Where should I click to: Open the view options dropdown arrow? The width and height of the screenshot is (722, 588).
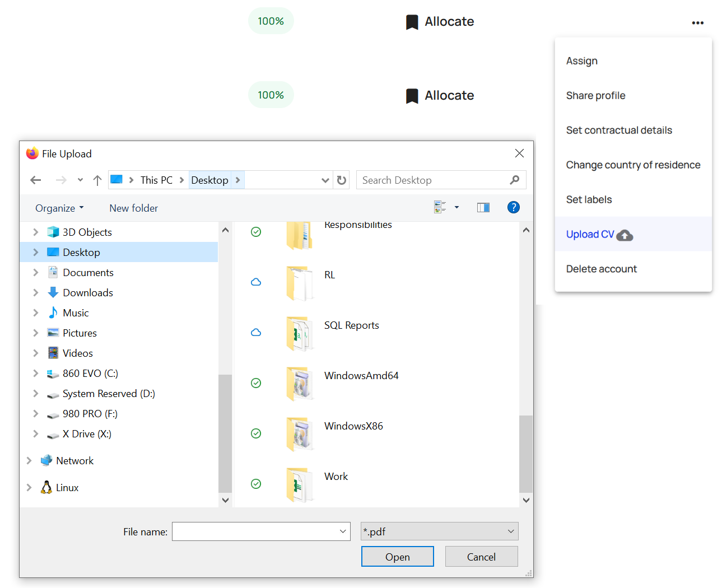(x=457, y=207)
